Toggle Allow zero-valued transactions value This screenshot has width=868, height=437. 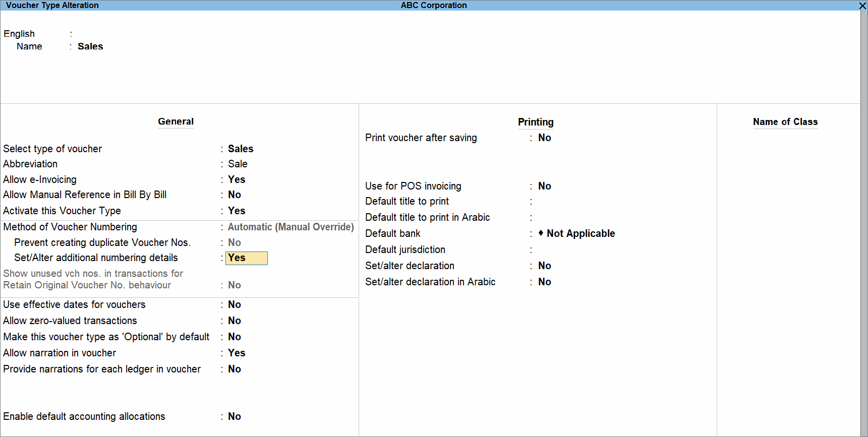tap(235, 321)
